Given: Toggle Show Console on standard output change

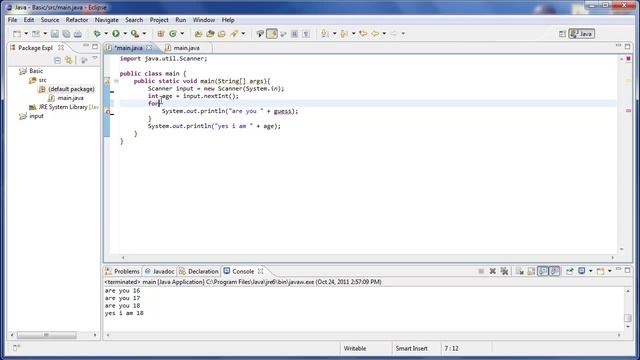Looking at the screenshot, I should tap(543, 271).
